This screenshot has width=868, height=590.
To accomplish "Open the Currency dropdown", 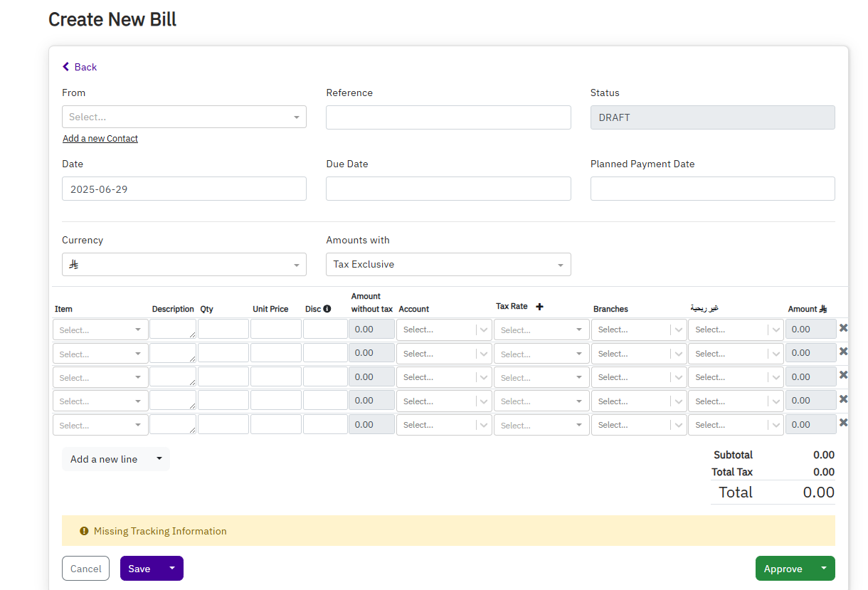I will [x=184, y=264].
